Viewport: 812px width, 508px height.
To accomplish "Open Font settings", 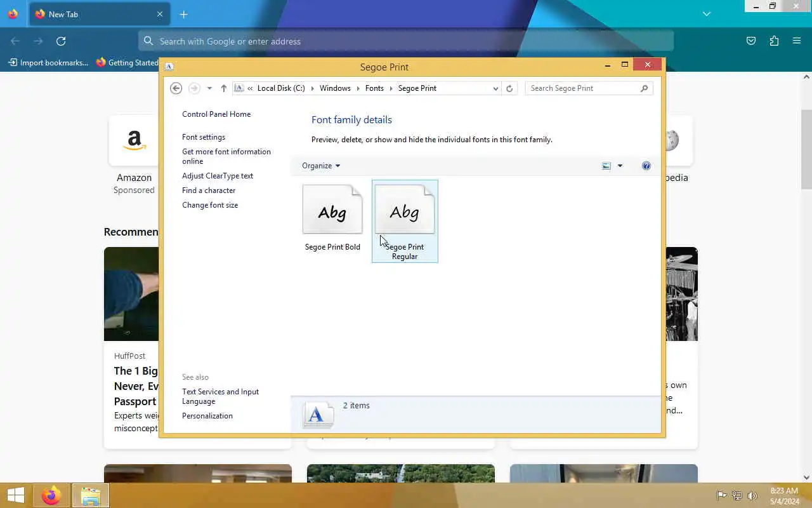I will point(204,137).
